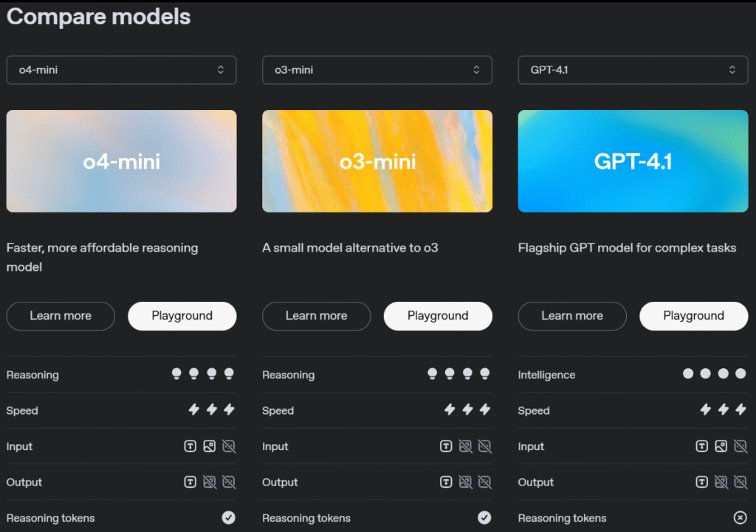The width and height of the screenshot is (756, 532).
Task: Click o3-mini Speed label
Action: (x=278, y=410)
